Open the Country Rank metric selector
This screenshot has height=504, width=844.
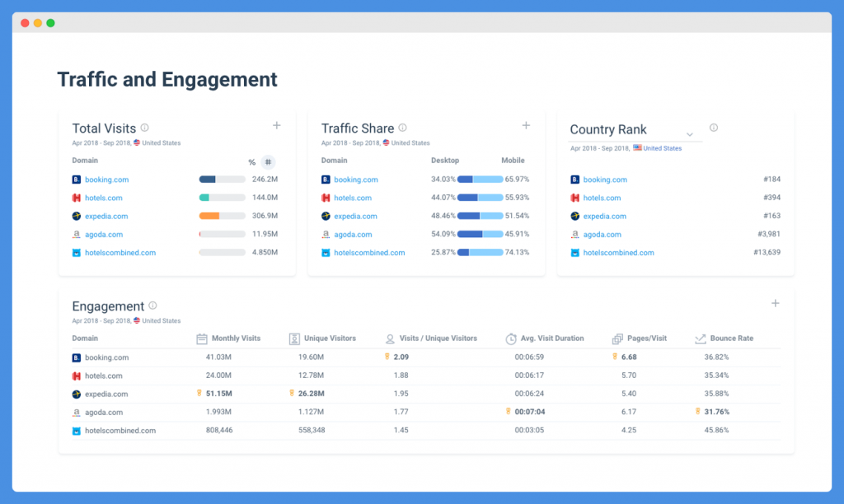(x=635, y=130)
